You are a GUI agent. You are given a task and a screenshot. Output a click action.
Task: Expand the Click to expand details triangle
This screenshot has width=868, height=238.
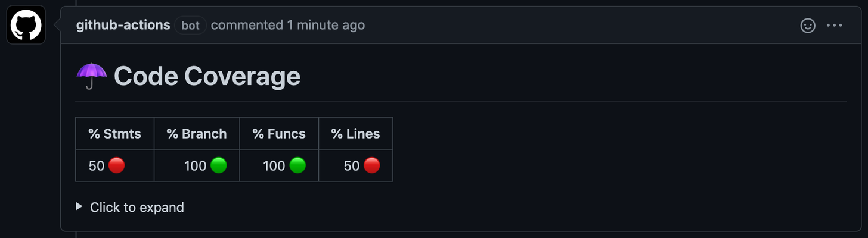point(79,206)
